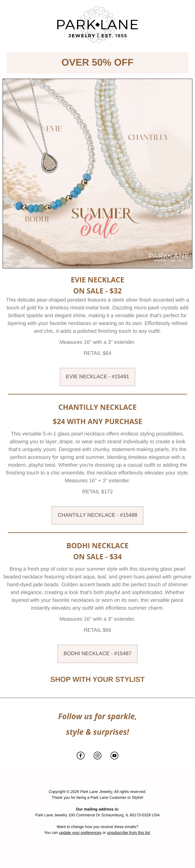
Task: Open the CHANTILLY NECKLACE - #15488 button
Action: coord(97,515)
